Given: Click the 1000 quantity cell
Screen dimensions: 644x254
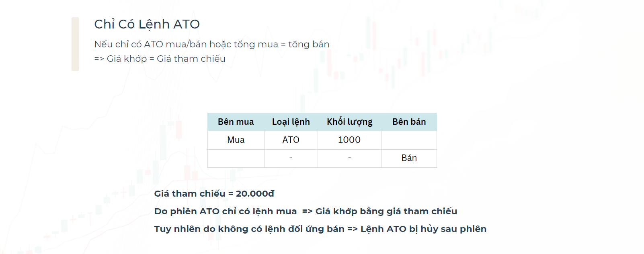Looking at the screenshot, I should 350,140.
